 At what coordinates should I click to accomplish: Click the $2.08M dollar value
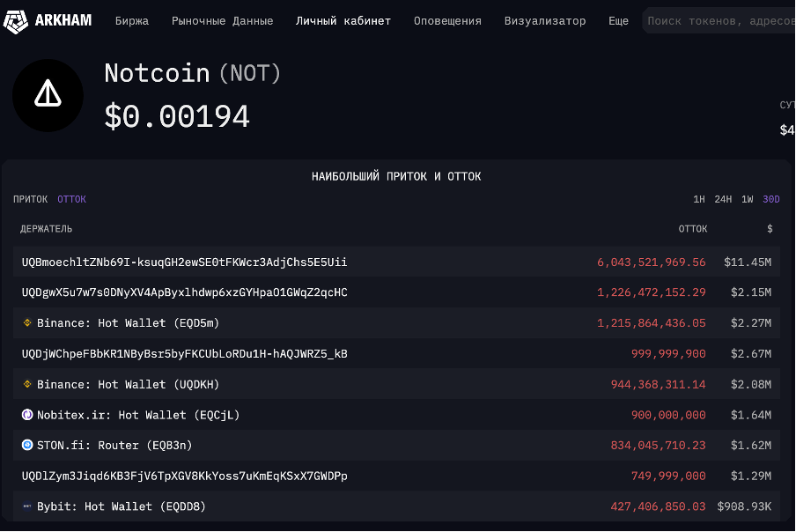click(x=751, y=384)
